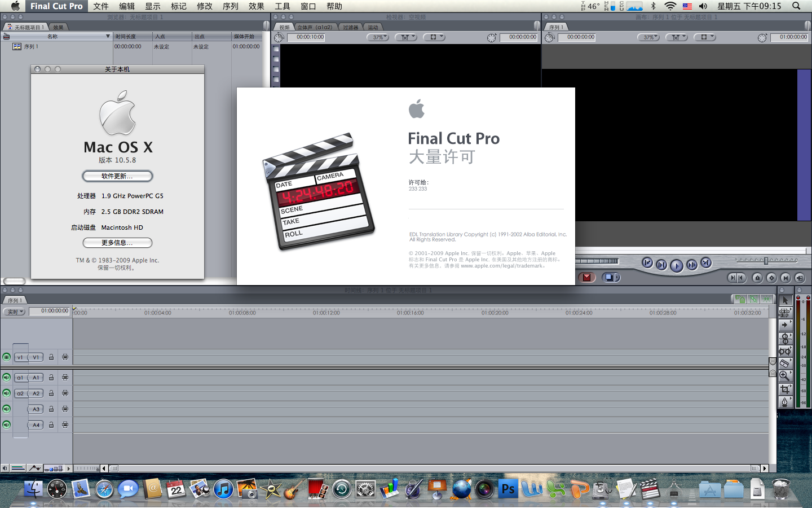Go to next edit in Canvas transport

(x=706, y=263)
